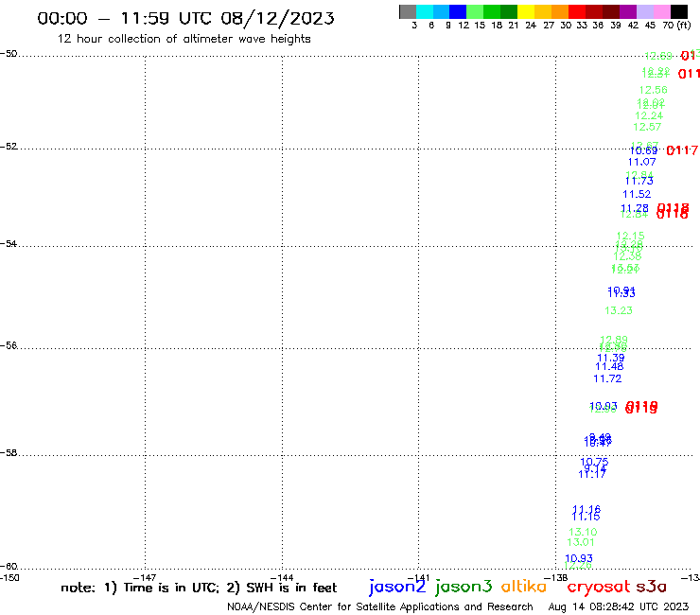This screenshot has width=700, height=615.
Task: Click the NOAA/NESDIS Center credit text
Action: pos(380,606)
